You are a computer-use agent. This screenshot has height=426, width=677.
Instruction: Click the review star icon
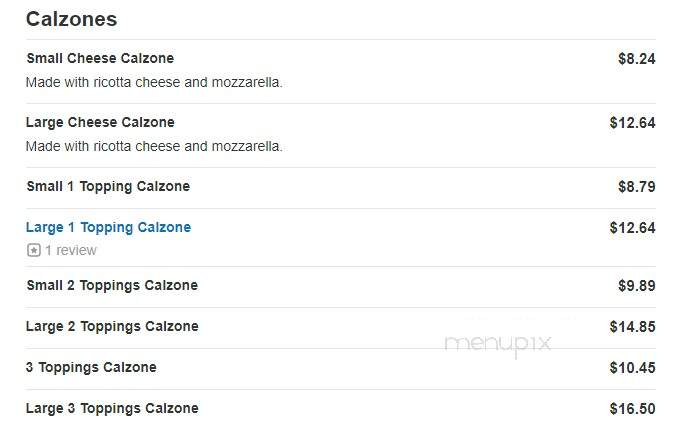pyautogui.click(x=34, y=250)
